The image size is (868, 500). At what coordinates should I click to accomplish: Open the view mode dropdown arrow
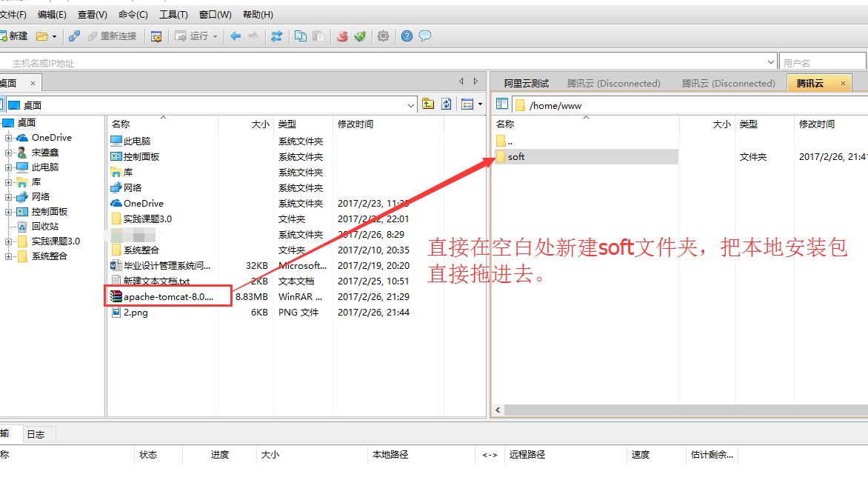[x=480, y=104]
